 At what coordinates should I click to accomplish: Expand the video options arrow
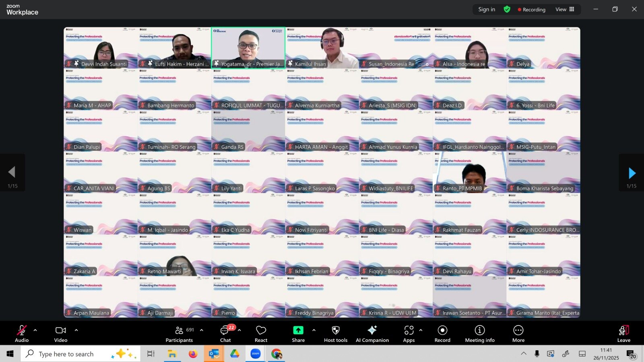coord(76,330)
